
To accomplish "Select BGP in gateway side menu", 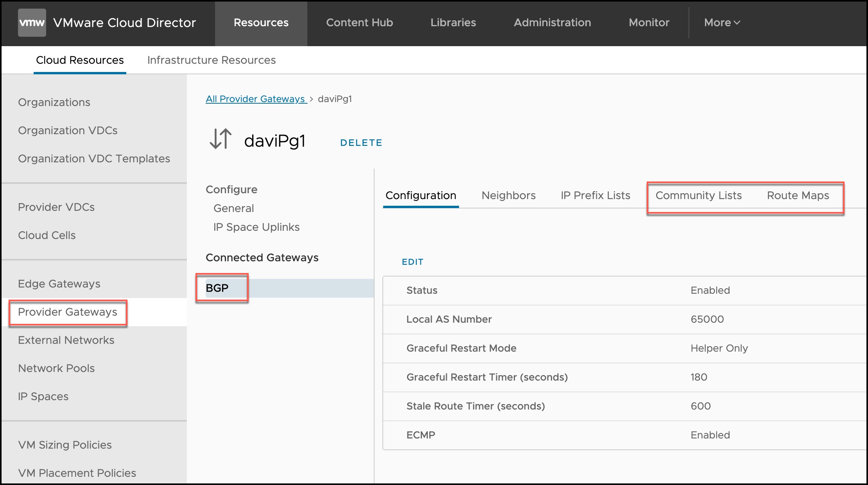I will 217,288.
